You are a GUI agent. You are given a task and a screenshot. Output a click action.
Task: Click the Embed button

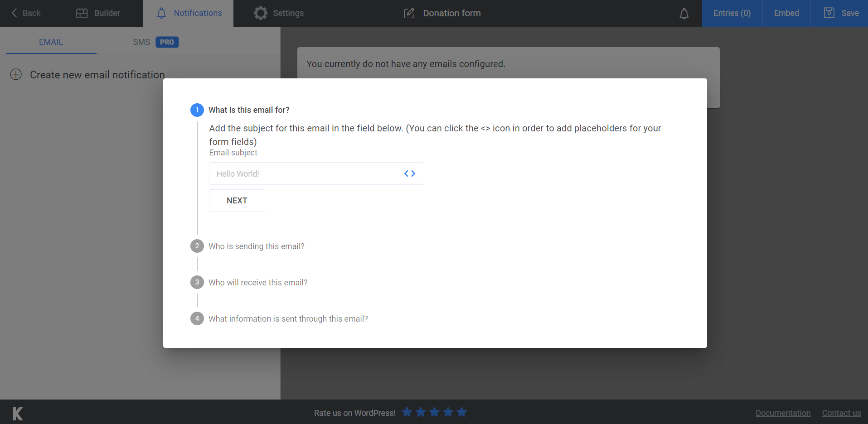point(786,13)
